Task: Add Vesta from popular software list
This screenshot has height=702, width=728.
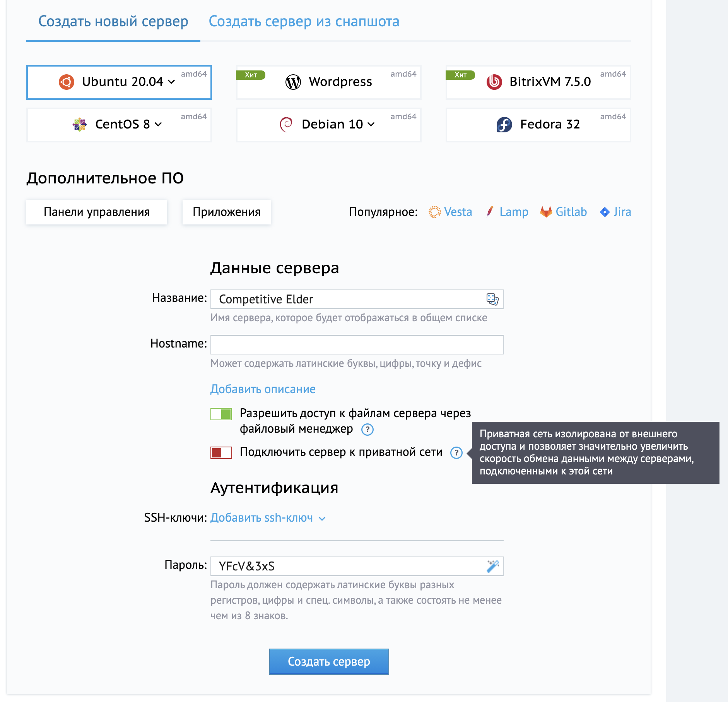Action: [450, 212]
